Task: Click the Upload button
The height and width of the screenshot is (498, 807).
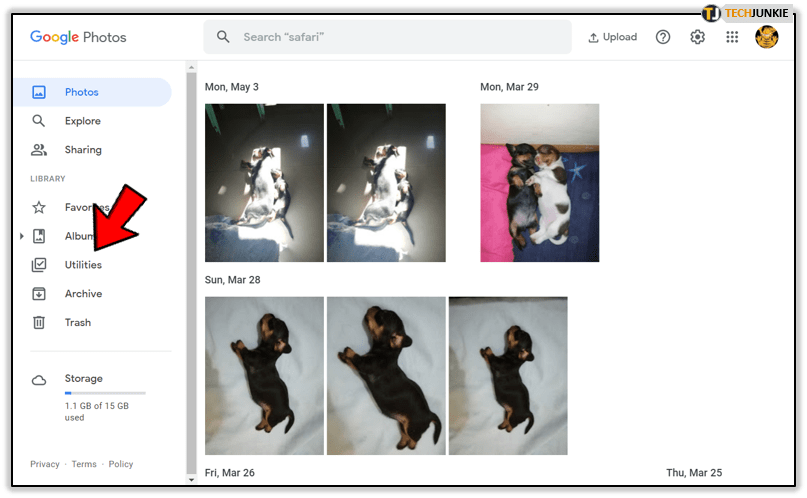Action: [x=612, y=37]
